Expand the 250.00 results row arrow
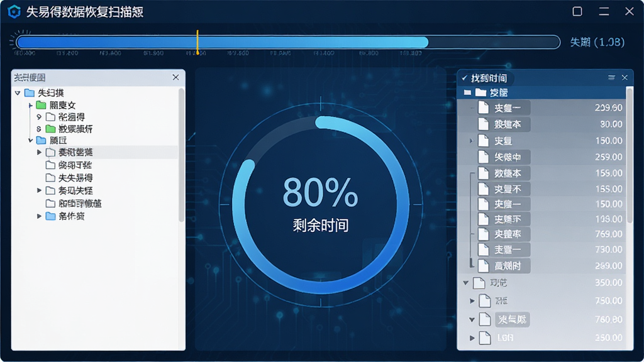 [x=472, y=337]
